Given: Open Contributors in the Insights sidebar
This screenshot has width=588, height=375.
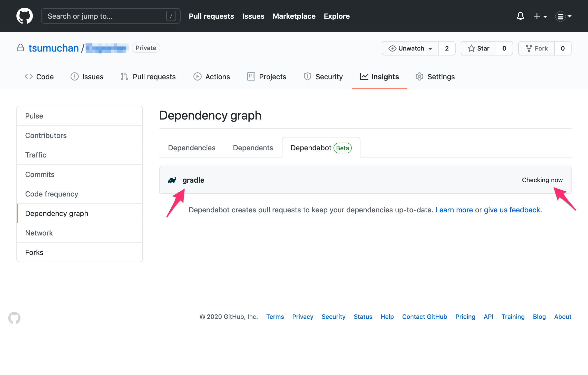Looking at the screenshot, I should [x=80, y=135].
